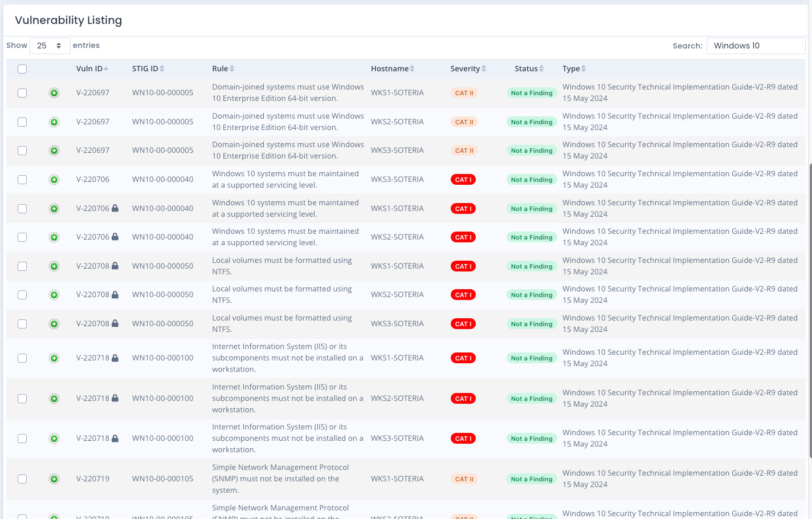Expand details for V-220697 on WKS2-SOTERIA
Image resolution: width=812 pixels, height=519 pixels.
(x=54, y=122)
